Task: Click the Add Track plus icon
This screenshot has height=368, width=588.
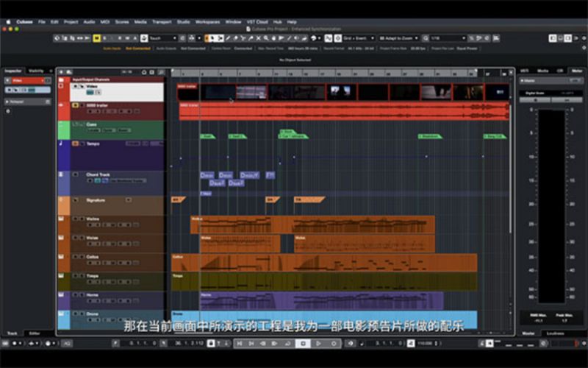Action: tap(60, 71)
